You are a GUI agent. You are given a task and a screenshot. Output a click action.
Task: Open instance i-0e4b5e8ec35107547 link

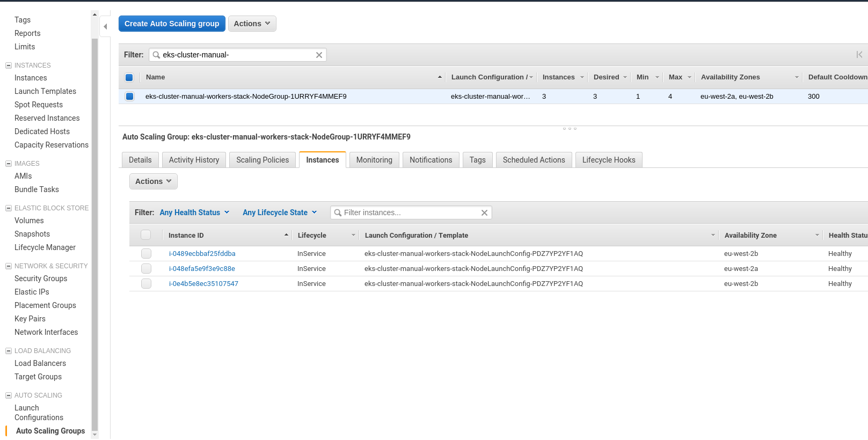tap(203, 284)
